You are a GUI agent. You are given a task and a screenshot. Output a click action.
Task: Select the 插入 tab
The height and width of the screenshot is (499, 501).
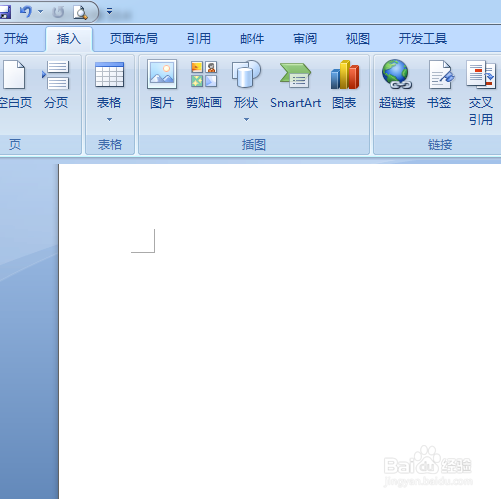coord(69,39)
